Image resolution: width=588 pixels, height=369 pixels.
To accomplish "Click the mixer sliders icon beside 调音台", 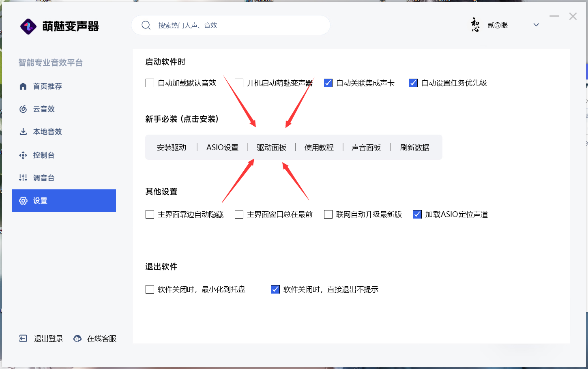I will pos(23,178).
